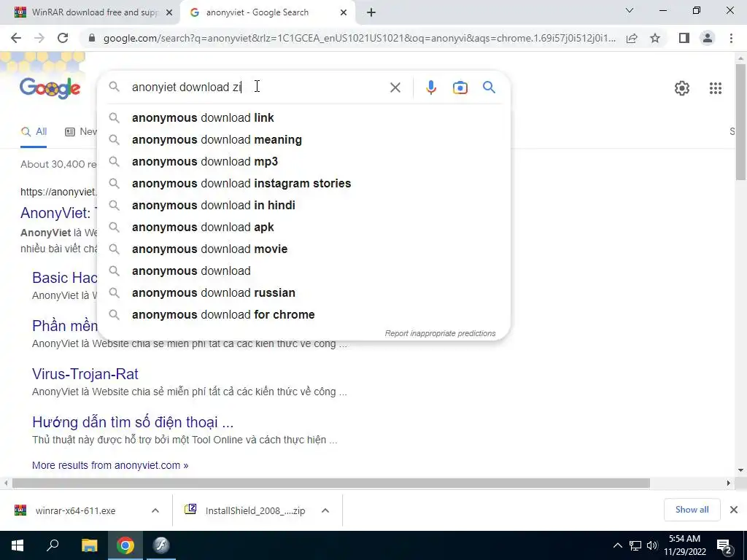Viewport: 747px width, 560px height.
Task: Click inside the Google search input field
Action: (x=258, y=87)
